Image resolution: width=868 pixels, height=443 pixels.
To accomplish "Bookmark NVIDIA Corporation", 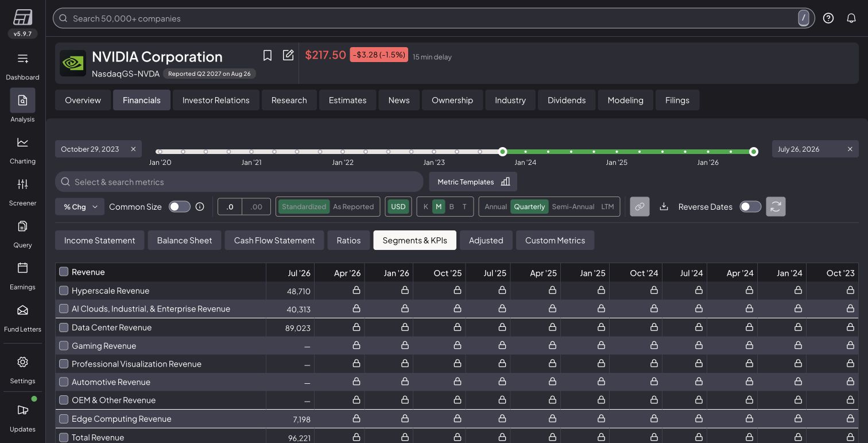I will pyautogui.click(x=268, y=55).
